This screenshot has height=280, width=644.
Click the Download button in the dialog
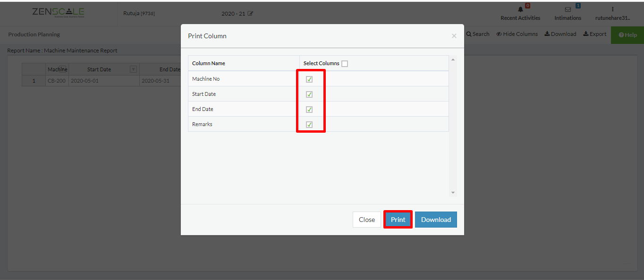click(x=436, y=220)
